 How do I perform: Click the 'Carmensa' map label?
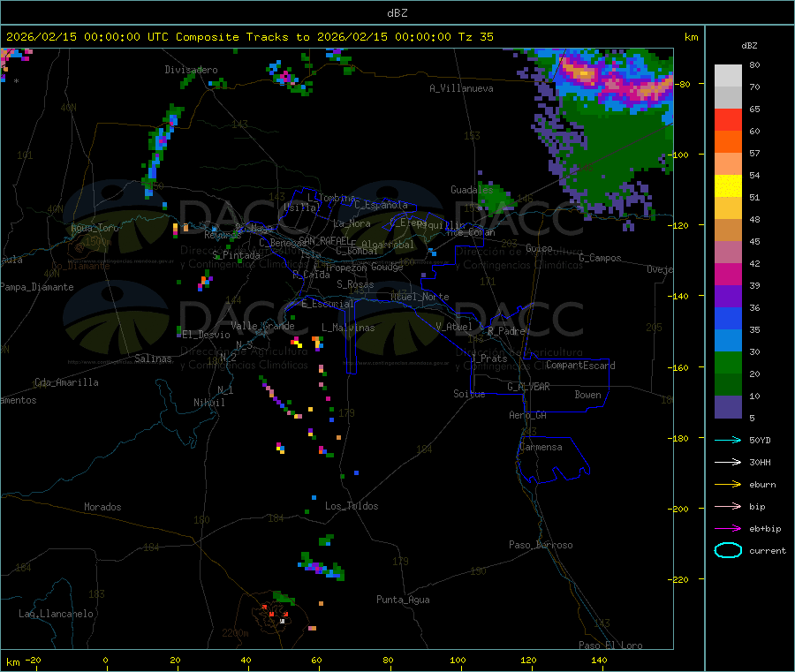point(541,447)
